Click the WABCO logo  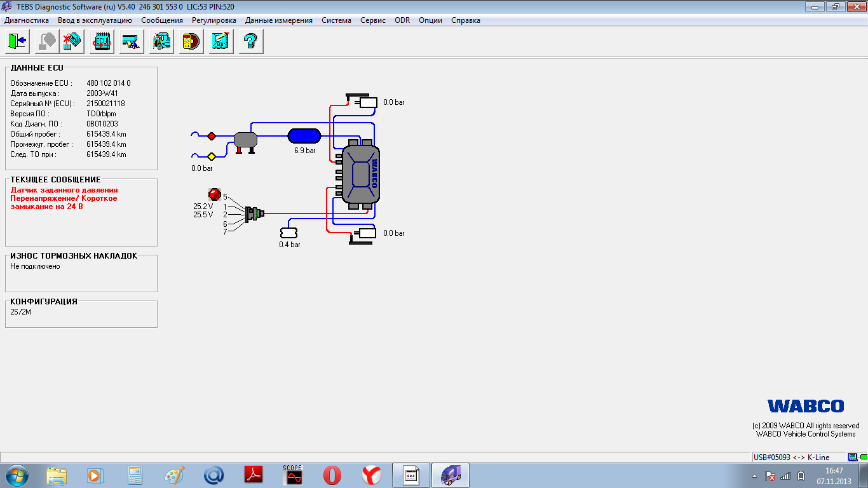pos(806,406)
